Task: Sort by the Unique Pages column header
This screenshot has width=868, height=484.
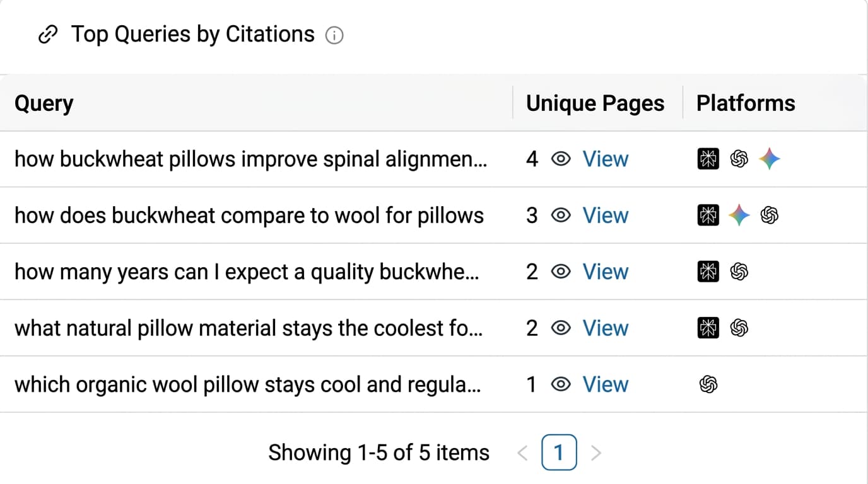Action: tap(595, 103)
